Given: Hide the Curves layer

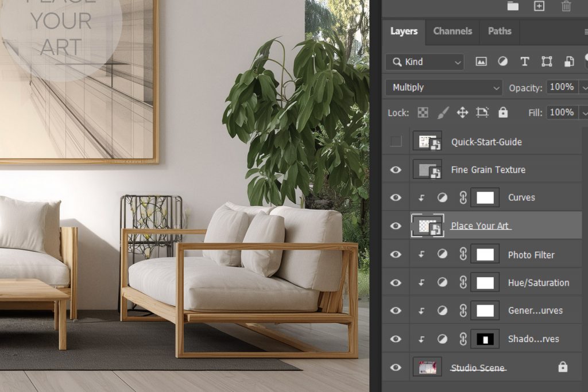Looking at the screenshot, I should pyautogui.click(x=396, y=197).
